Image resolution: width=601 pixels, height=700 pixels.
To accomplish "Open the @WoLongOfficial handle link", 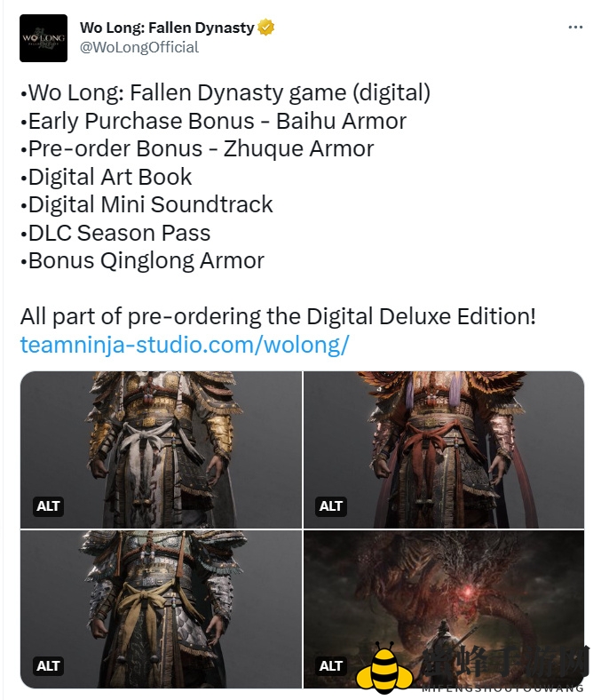I will [x=139, y=47].
